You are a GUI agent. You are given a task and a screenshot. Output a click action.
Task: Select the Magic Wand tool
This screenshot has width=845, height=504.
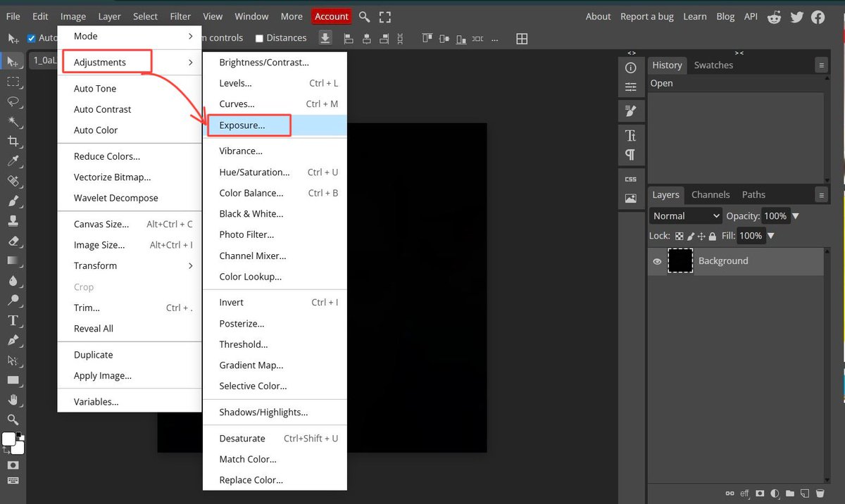[x=13, y=122]
